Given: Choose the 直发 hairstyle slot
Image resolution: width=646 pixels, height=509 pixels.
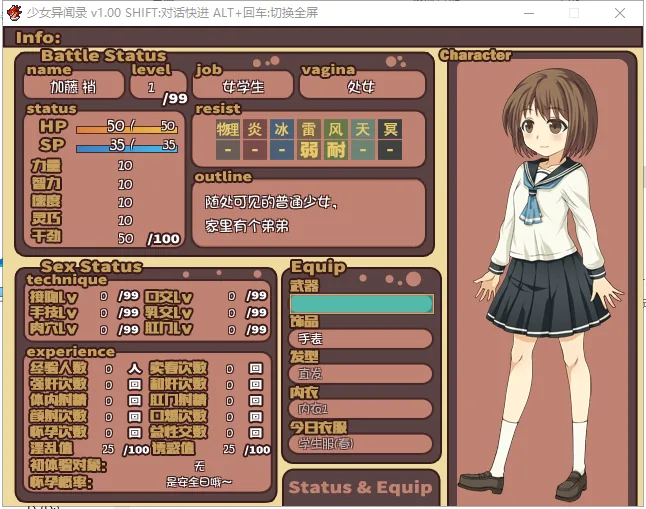Looking at the screenshot, I should tap(361, 373).
